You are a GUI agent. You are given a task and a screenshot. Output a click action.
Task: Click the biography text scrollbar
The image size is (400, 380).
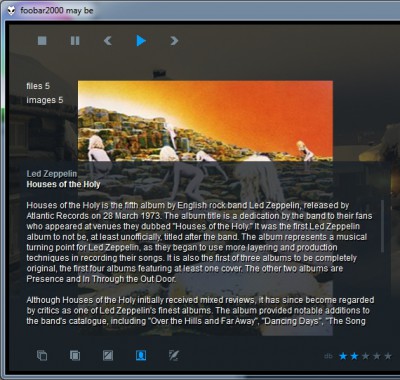click(382, 226)
